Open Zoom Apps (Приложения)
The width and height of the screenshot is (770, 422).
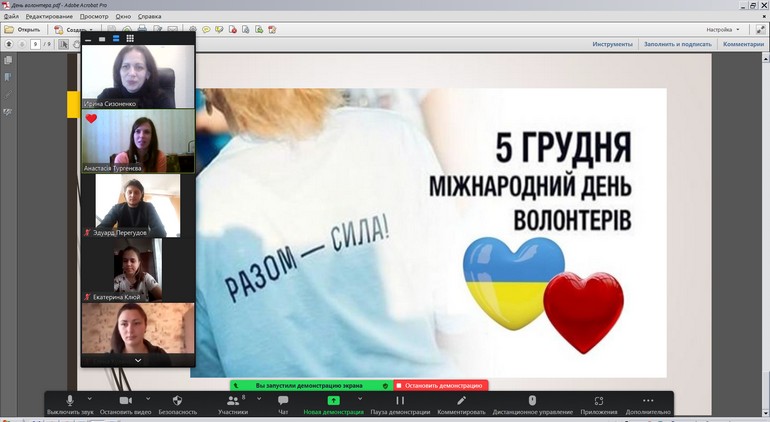pos(599,405)
